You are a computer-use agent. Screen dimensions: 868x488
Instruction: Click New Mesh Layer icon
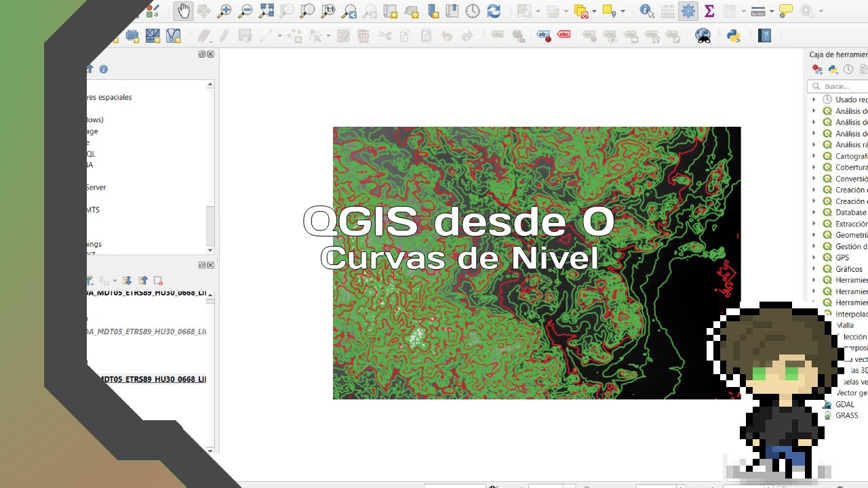[153, 36]
